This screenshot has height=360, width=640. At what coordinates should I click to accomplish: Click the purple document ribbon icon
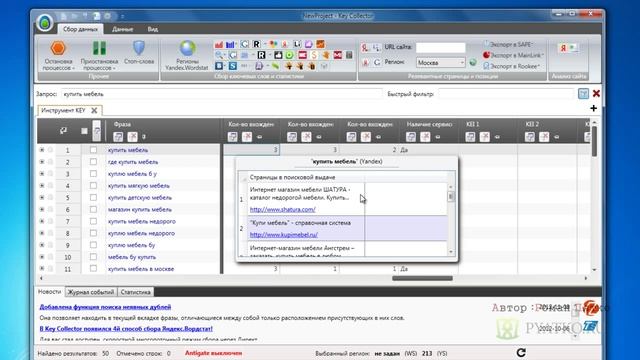click(259, 65)
